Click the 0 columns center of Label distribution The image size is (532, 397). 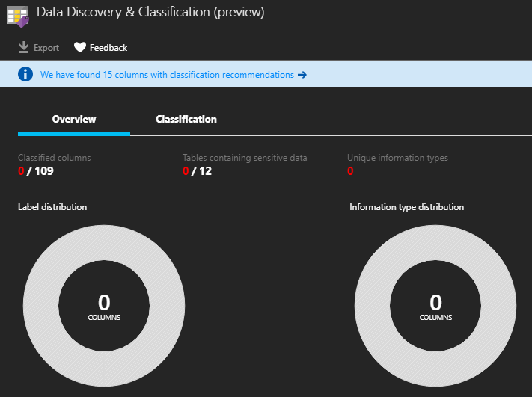tap(104, 307)
